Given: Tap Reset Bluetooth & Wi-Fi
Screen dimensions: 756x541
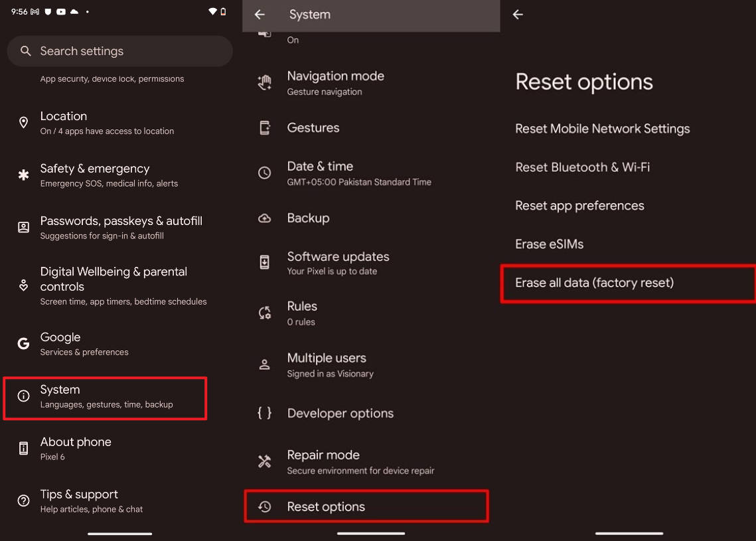Looking at the screenshot, I should tap(583, 167).
